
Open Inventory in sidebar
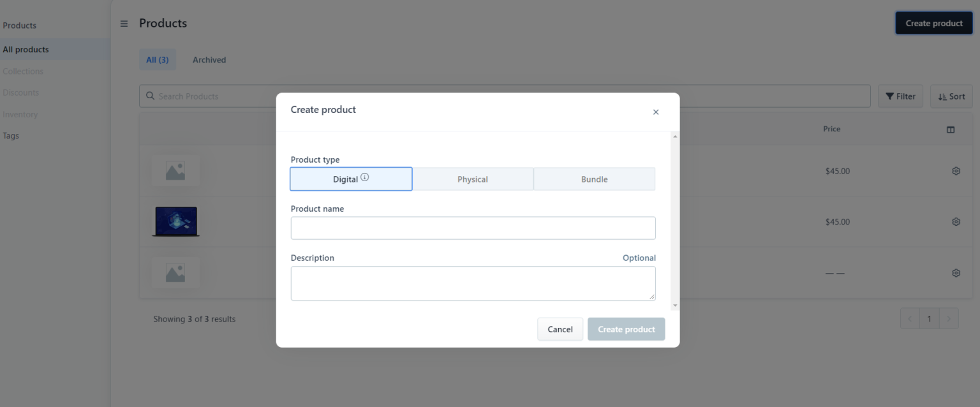(20, 115)
